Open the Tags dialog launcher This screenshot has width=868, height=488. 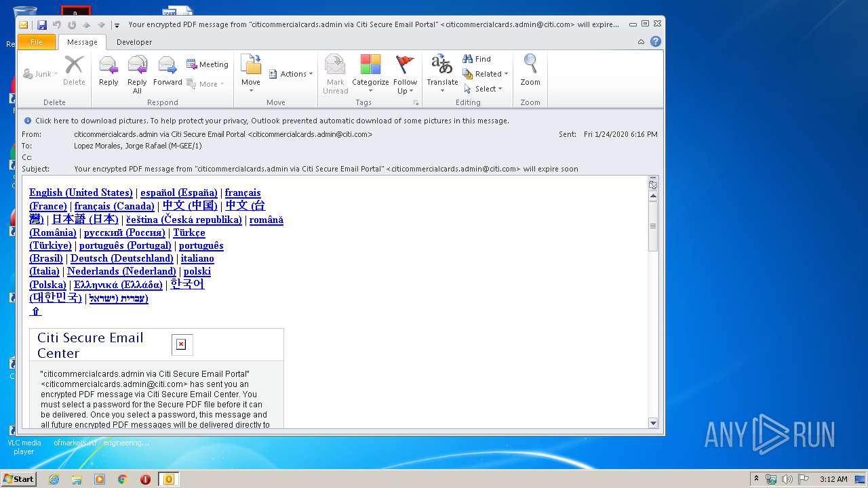click(416, 103)
